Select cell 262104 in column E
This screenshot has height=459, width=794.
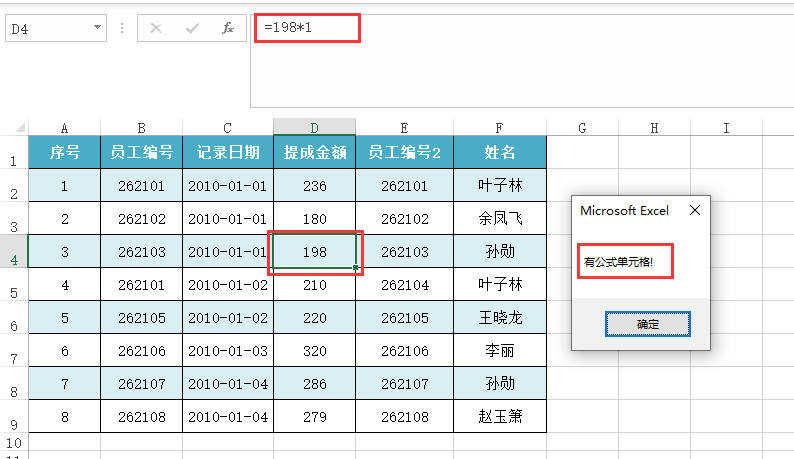coord(404,284)
